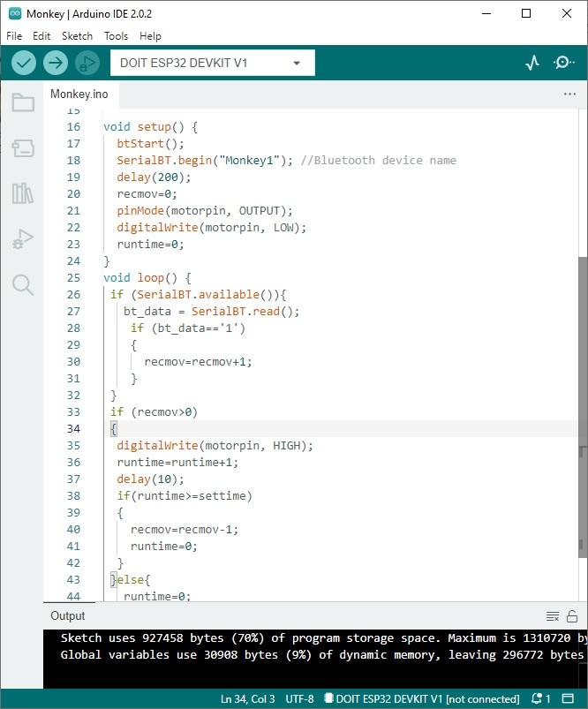Open the Serial Plotter
This screenshot has width=588, height=709.
coord(532,63)
